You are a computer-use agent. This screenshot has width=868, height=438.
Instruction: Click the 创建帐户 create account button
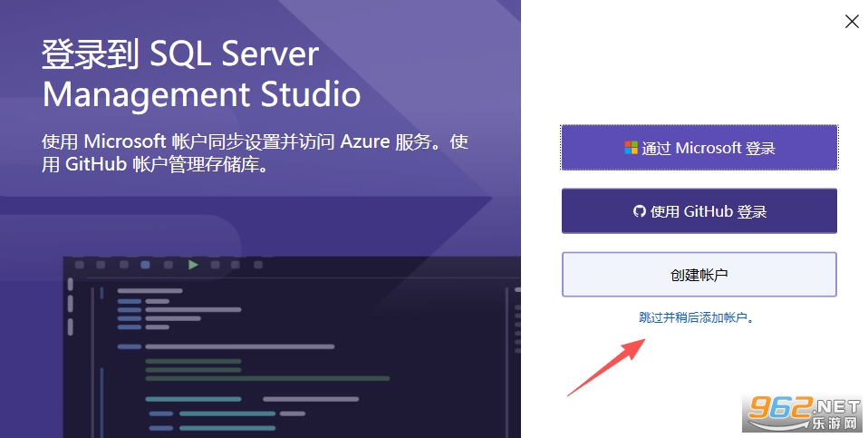pos(699,275)
